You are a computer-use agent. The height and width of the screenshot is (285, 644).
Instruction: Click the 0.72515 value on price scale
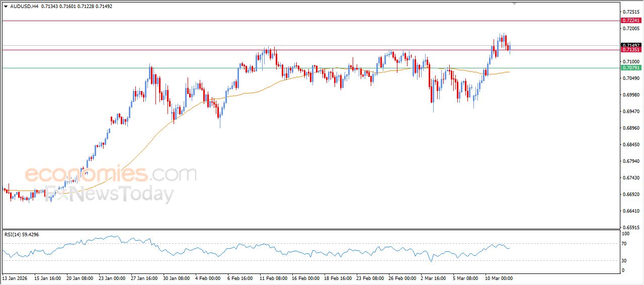click(x=630, y=12)
